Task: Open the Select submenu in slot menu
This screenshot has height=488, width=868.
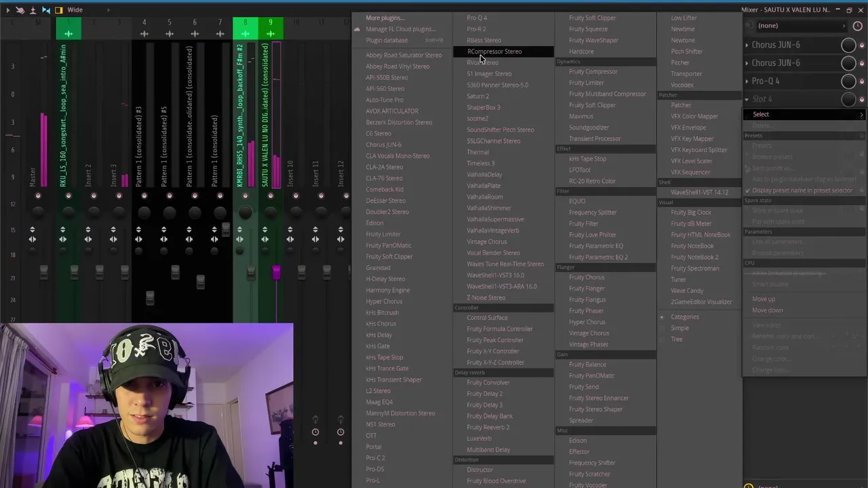Action: click(x=805, y=115)
